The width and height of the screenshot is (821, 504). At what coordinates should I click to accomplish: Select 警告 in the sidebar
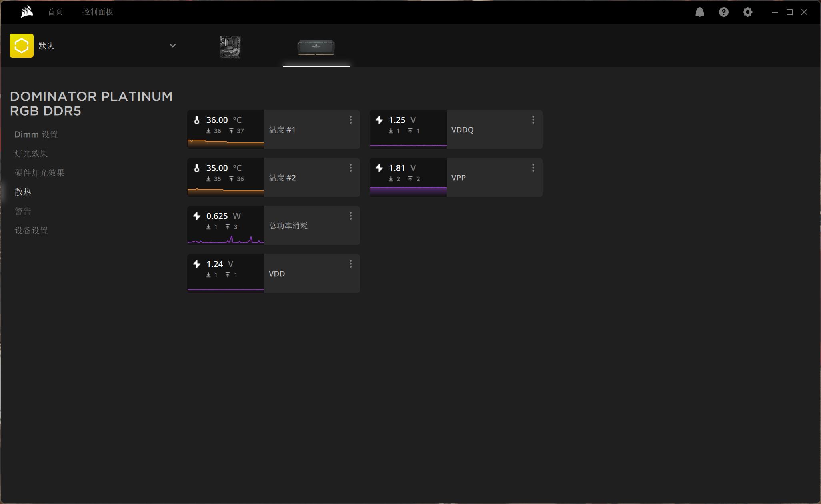(x=23, y=211)
